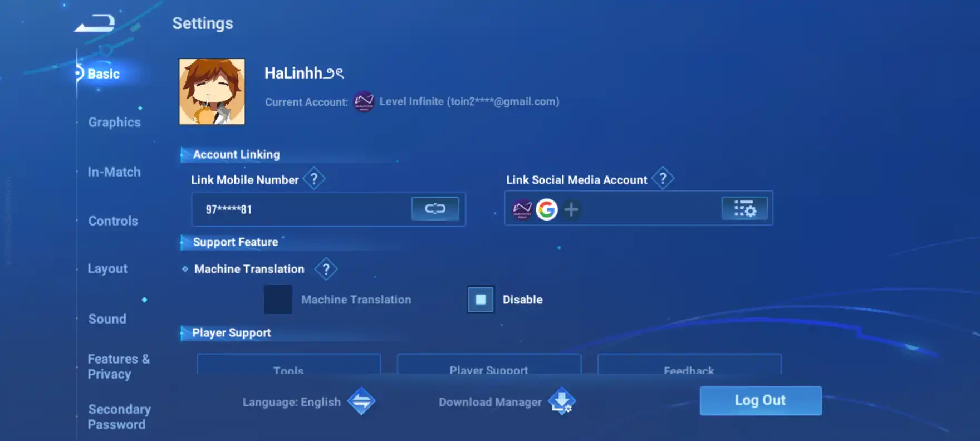The height and width of the screenshot is (441, 980).
Task: Click the username HaLinhh
Action: click(x=304, y=73)
